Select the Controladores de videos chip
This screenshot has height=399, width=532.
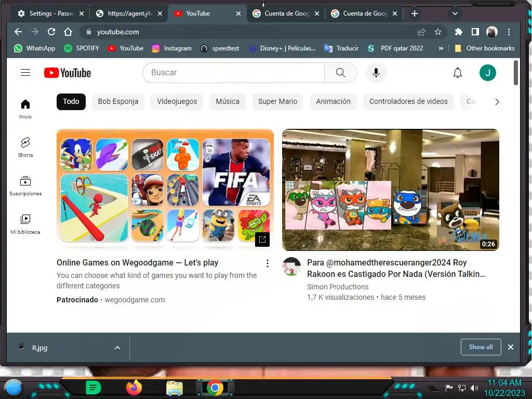tap(408, 102)
